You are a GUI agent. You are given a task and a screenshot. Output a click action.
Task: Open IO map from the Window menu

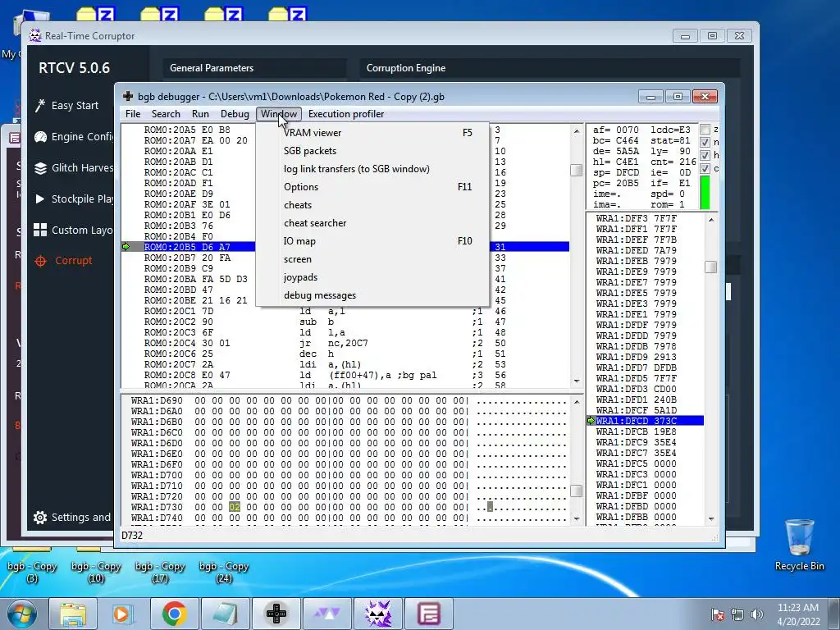pos(372,241)
